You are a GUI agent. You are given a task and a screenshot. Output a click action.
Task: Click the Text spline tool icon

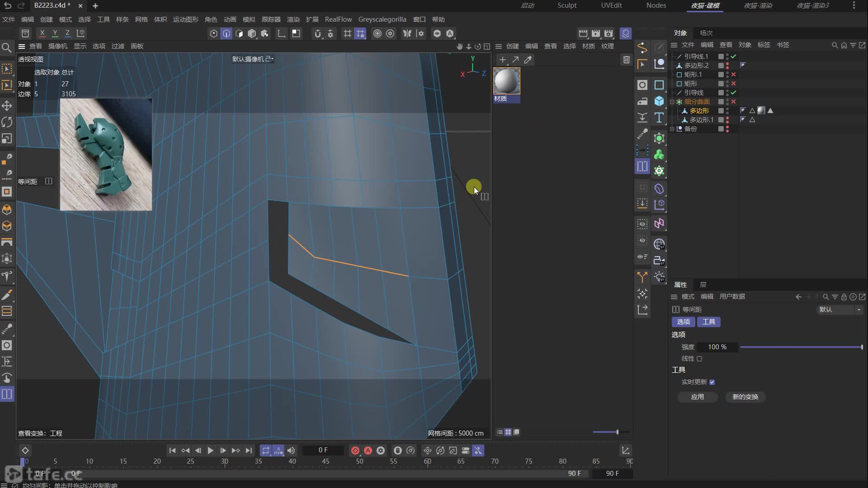pos(659,117)
